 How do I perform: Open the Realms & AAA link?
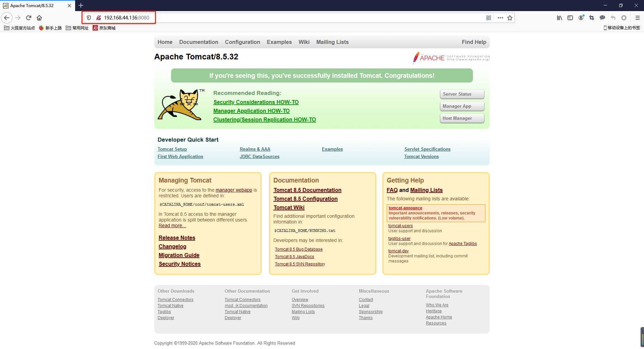tap(255, 149)
